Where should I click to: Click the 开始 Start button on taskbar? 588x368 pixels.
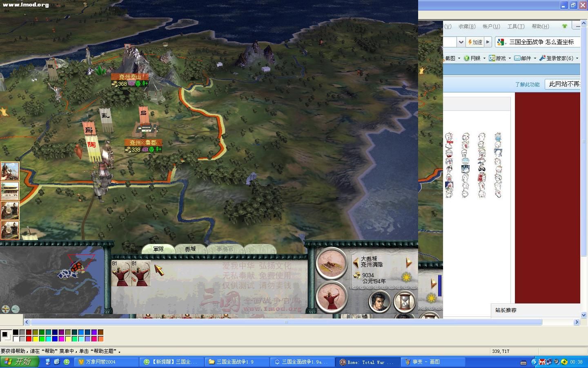(20, 362)
